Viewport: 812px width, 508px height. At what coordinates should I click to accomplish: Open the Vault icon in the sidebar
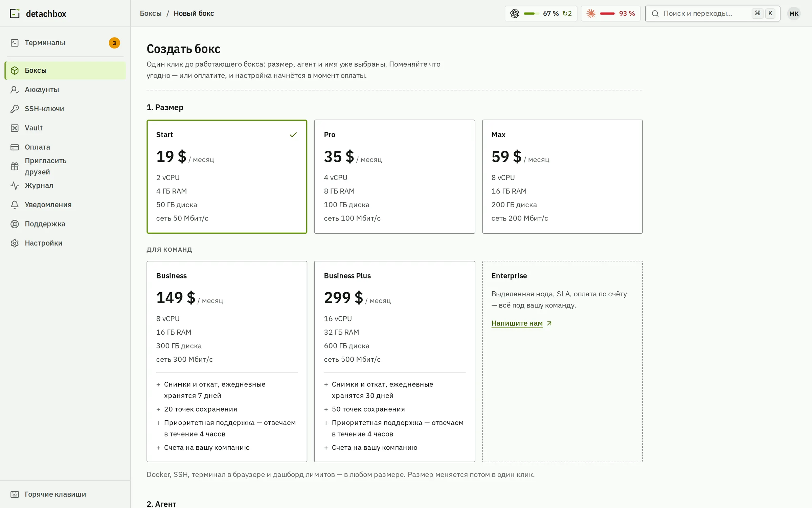point(15,128)
